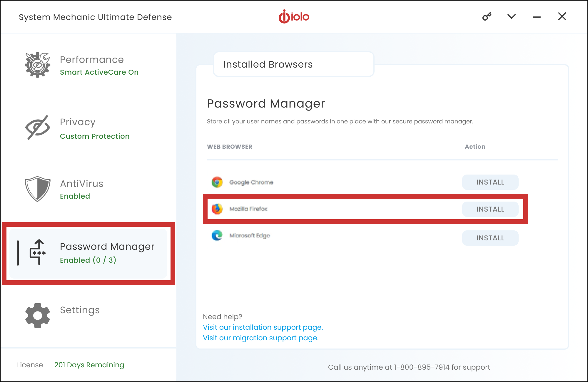Viewport: 588px width, 382px height.
Task: Install password manager for Mozilla Firefox
Action: tap(490, 209)
